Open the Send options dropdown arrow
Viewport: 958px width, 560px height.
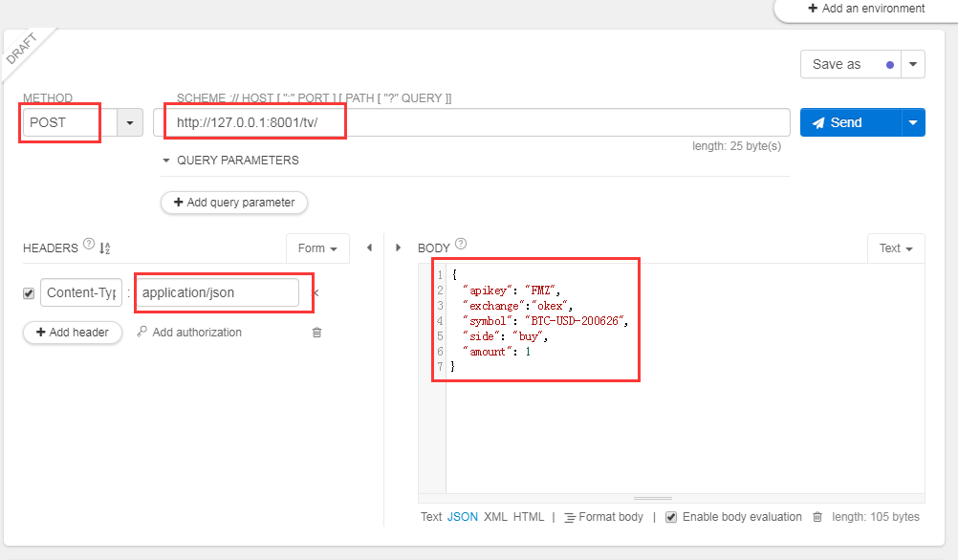[x=913, y=122]
